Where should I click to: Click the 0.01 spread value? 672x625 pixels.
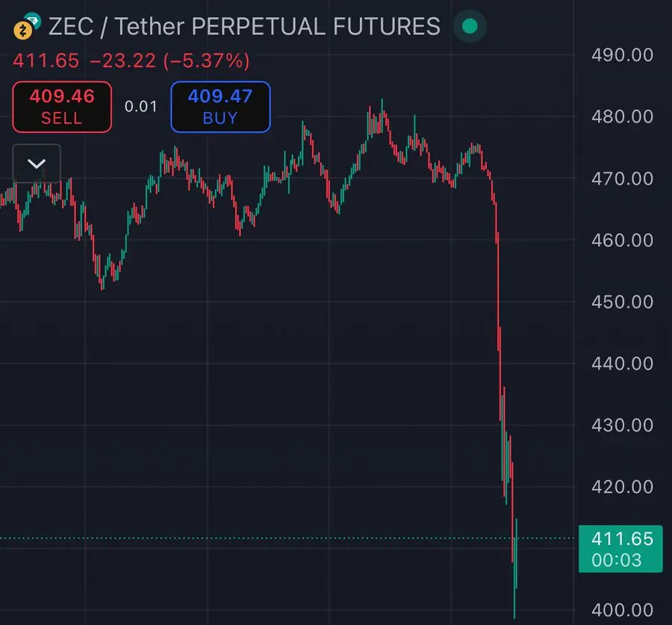141,106
